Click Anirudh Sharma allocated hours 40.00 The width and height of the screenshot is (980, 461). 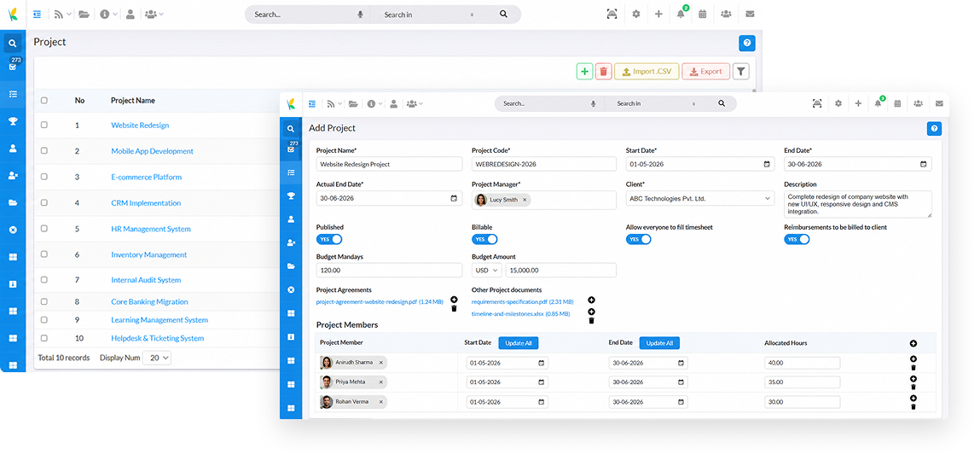[x=802, y=363]
